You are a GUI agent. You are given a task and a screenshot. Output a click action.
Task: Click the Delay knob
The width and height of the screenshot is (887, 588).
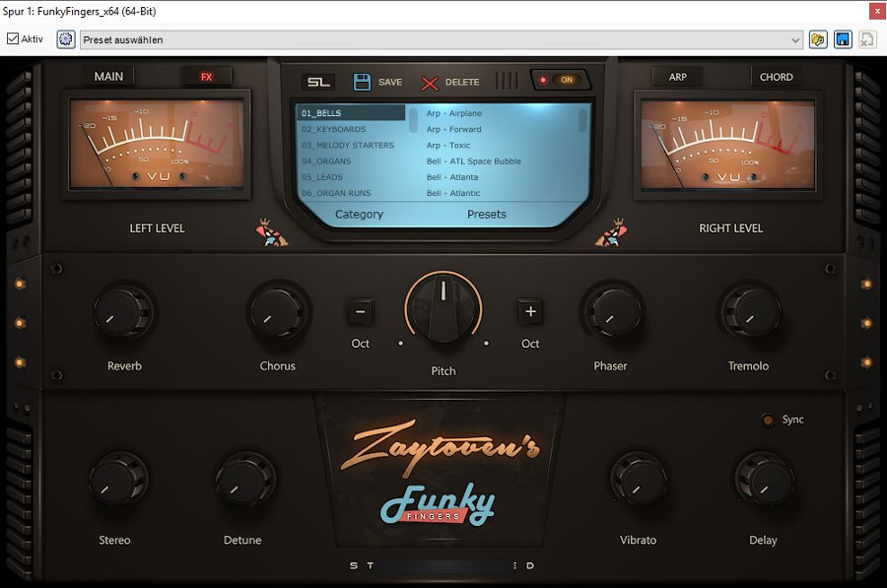click(764, 480)
